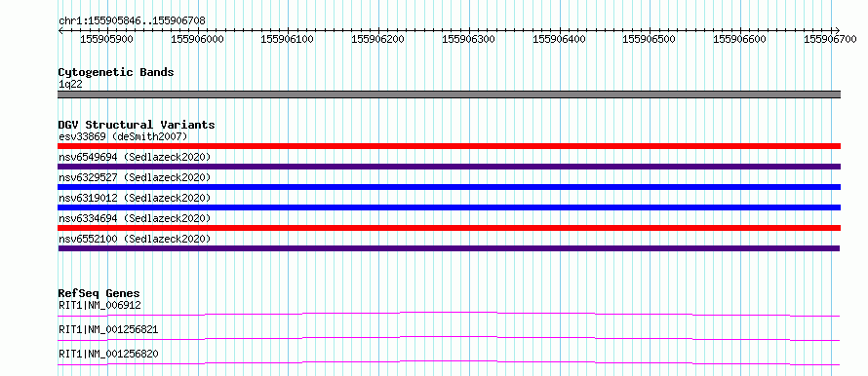Click the magenta line of RIT1|NM_001256820
The height and width of the screenshot is (376, 868).
[449, 361]
